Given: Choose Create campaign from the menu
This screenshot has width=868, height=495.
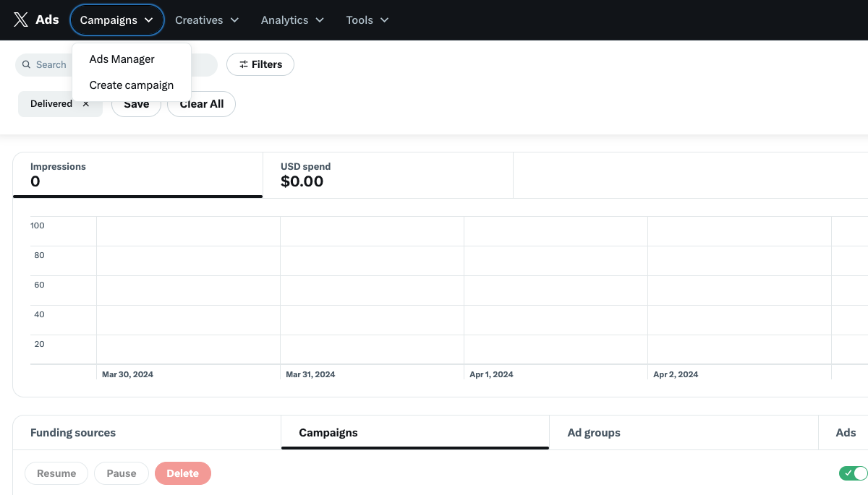Looking at the screenshot, I should pos(131,85).
